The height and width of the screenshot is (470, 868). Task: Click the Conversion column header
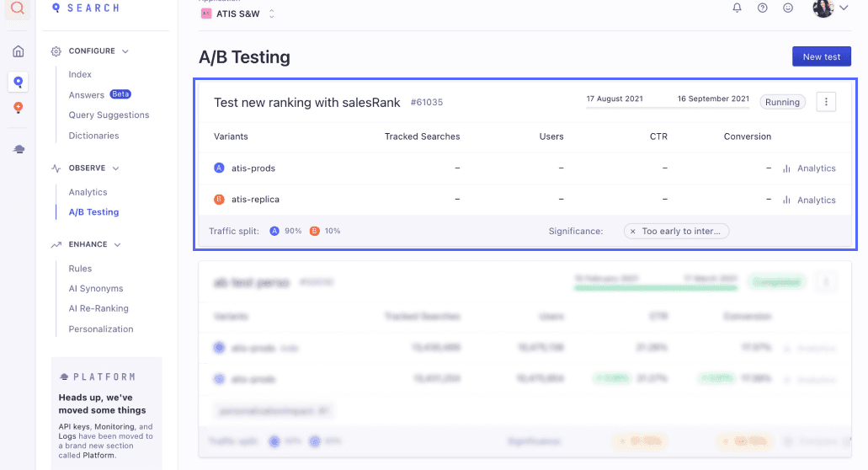click(748, 136)
